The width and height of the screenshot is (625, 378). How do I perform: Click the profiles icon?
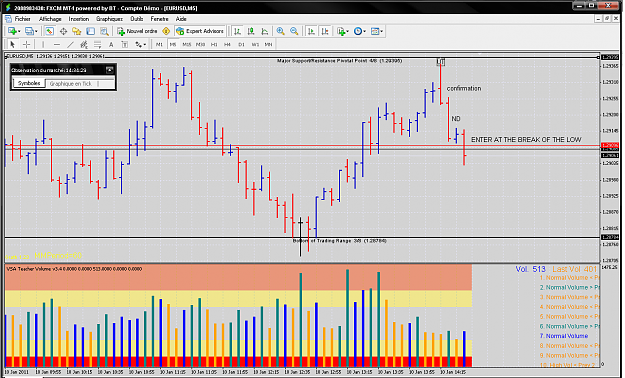29,31
